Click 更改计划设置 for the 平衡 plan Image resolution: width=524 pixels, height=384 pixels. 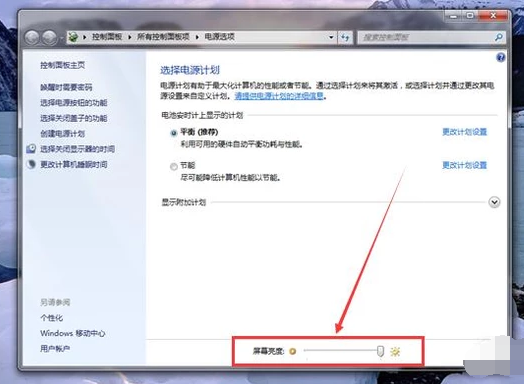click(465, 132)
